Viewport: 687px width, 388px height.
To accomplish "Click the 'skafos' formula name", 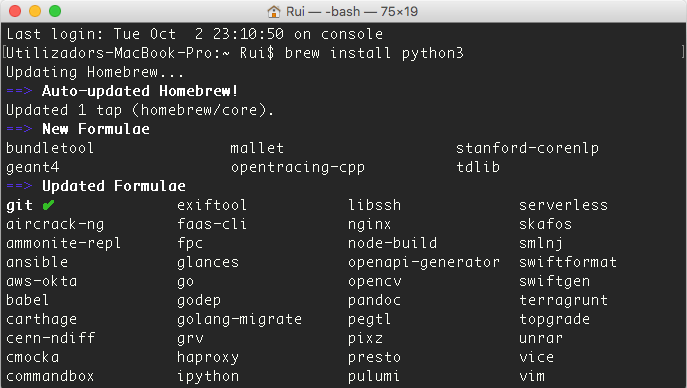I will [x=545, y=224].
